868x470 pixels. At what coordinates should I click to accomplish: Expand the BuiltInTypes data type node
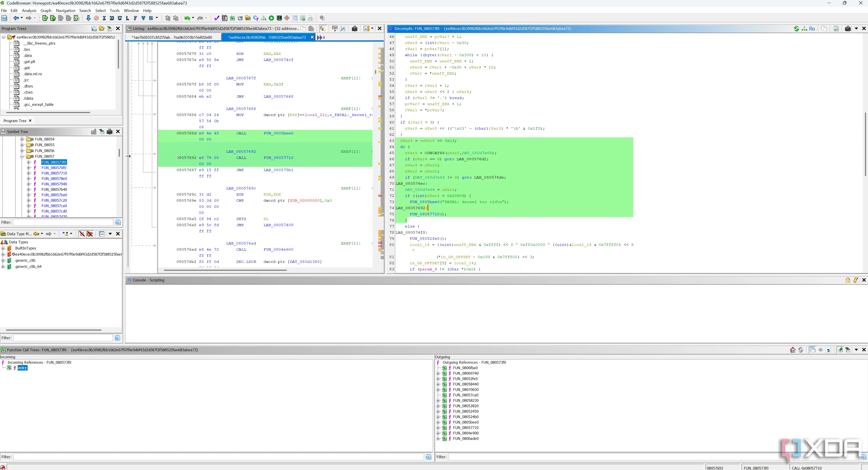click(x=3, y=248)
